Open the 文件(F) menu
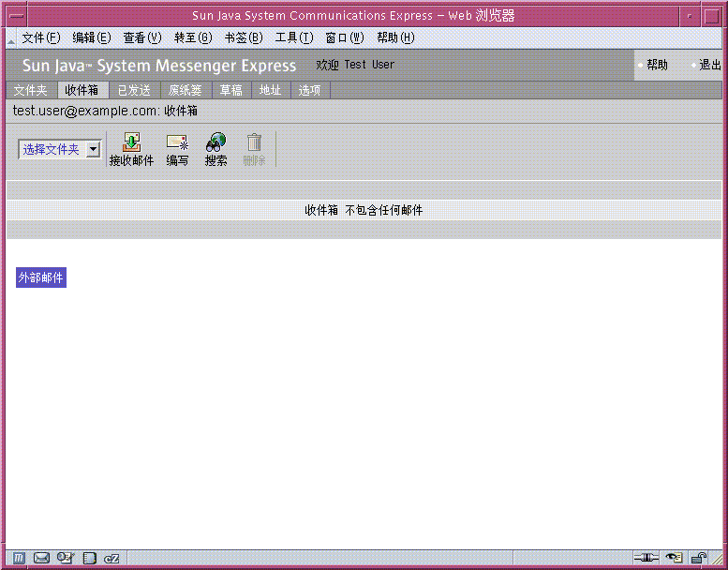728x570 pixels. tap(41, 38)
